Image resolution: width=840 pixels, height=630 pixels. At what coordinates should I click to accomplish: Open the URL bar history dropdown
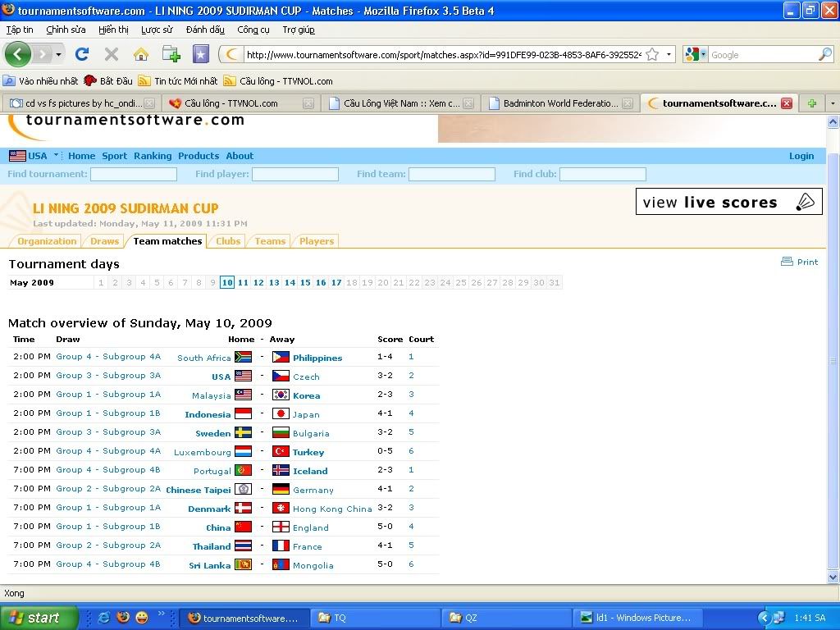coord(669,54)
